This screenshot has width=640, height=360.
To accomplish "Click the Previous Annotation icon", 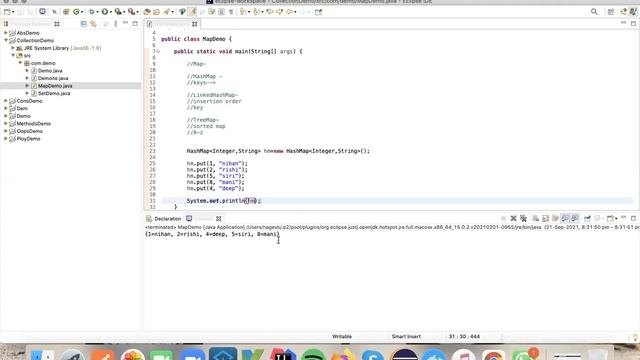I will coord(256,12).
